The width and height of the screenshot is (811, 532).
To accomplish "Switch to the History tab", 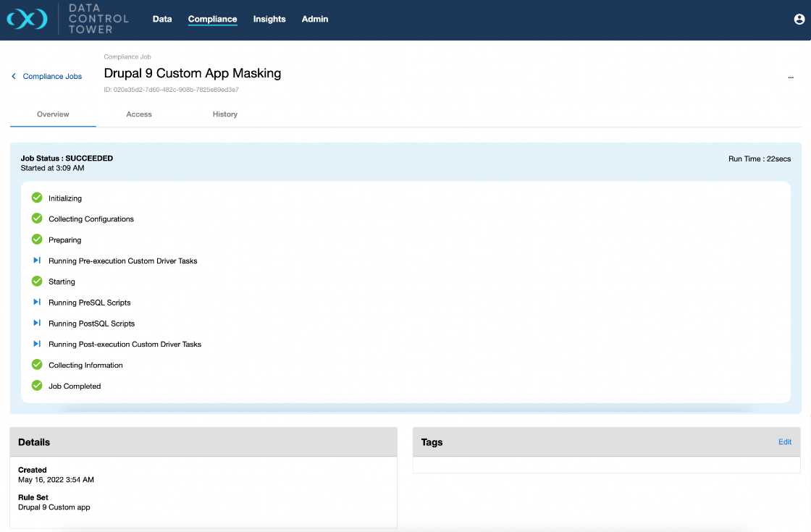I will tap(225, 114).
